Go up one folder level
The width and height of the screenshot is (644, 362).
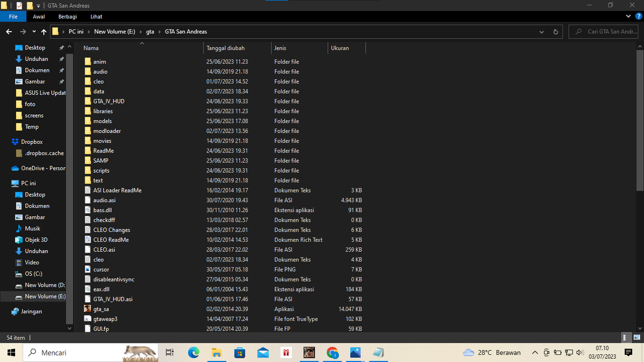tap(44, 32)
